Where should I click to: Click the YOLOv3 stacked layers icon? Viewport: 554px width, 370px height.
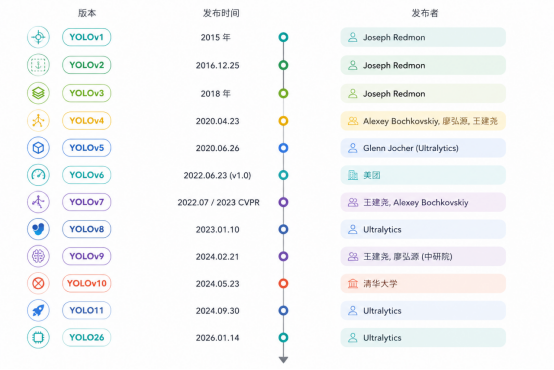point(38,93)
